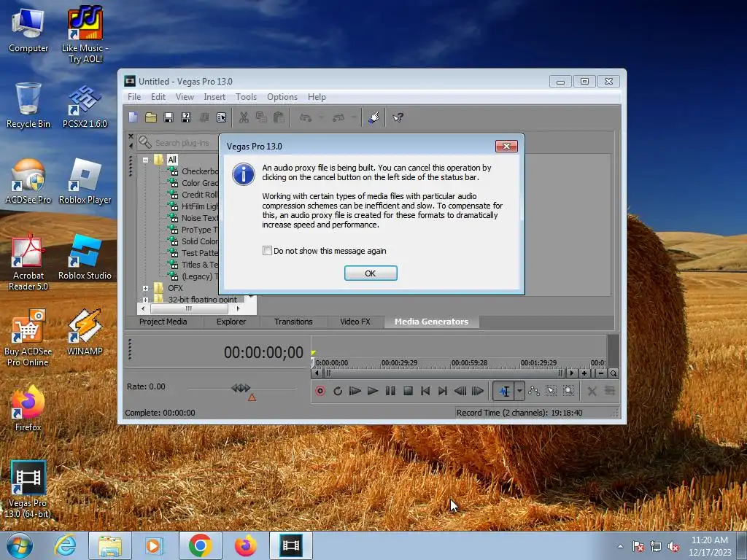Open Windows Explorer from the taskbar

pos(110,545)
